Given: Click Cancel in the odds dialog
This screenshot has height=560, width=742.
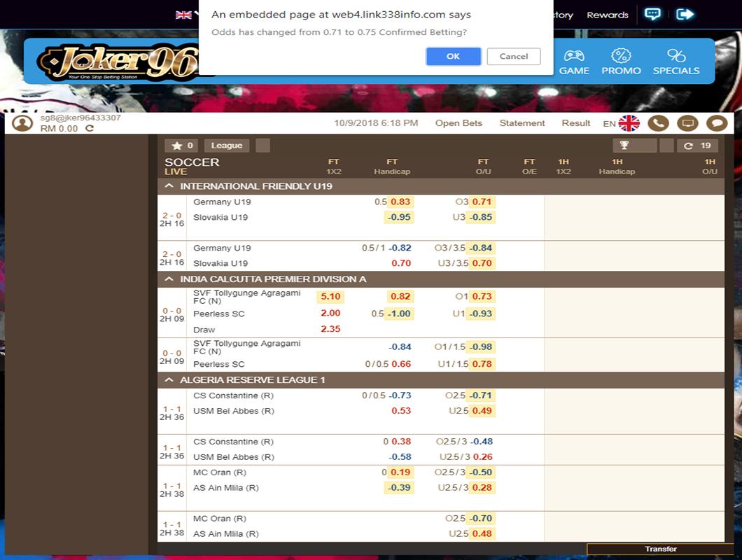Looking at the screenshot, I should 514,56.
